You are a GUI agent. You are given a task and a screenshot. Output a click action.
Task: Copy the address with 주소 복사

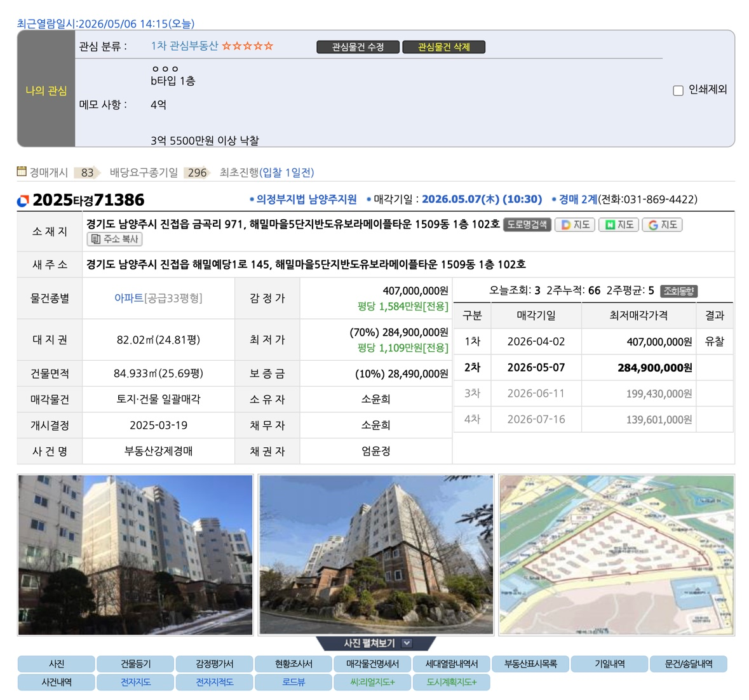(x=114, y=239)
